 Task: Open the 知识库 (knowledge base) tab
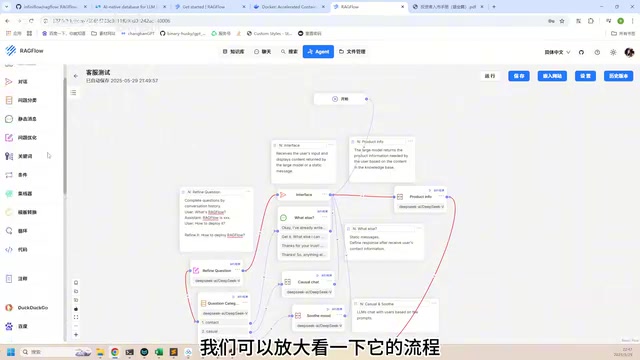[233, 52]
